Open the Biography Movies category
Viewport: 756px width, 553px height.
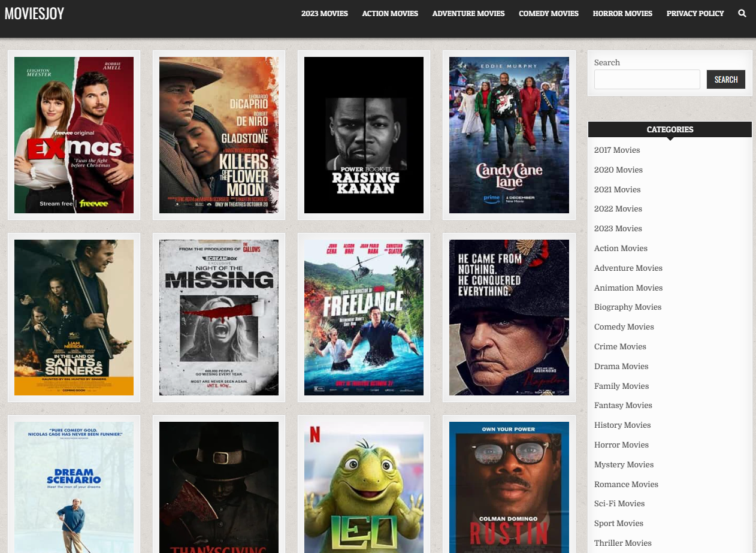tap(627, 307)
